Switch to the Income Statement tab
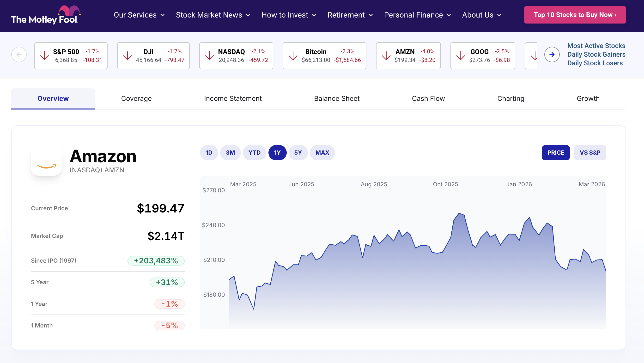 tap(233, 98)
